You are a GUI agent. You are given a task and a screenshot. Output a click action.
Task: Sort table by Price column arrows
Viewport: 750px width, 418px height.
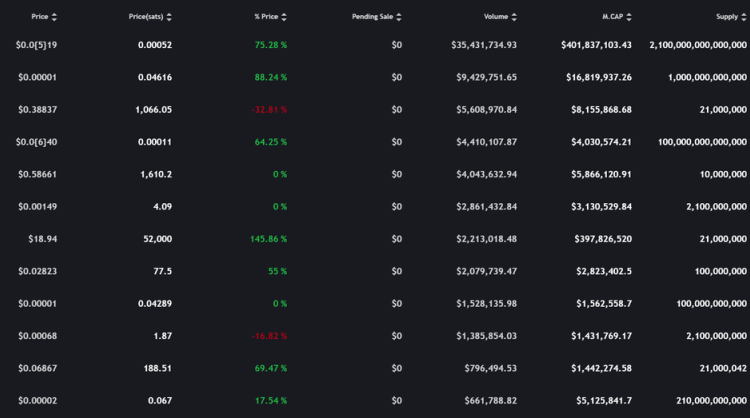(x=54, y=17)
